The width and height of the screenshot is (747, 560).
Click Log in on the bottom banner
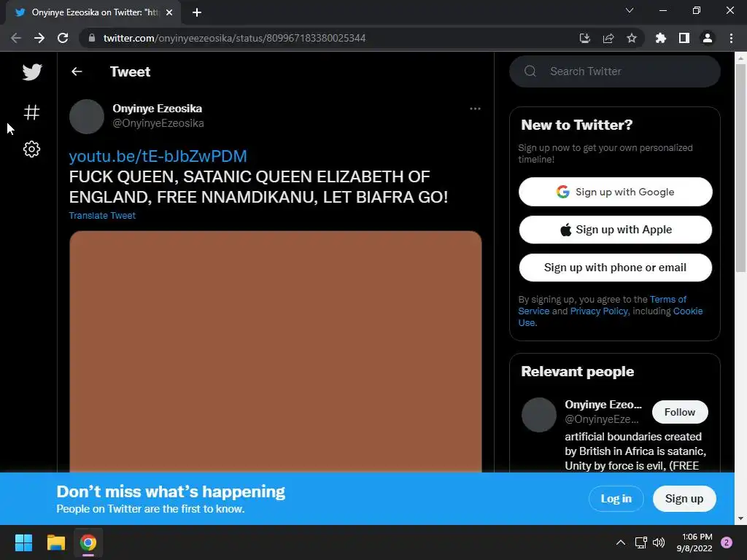point(616,499)
